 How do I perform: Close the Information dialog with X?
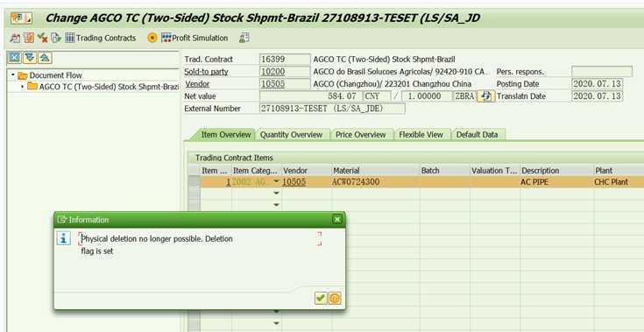click(337, 220)
